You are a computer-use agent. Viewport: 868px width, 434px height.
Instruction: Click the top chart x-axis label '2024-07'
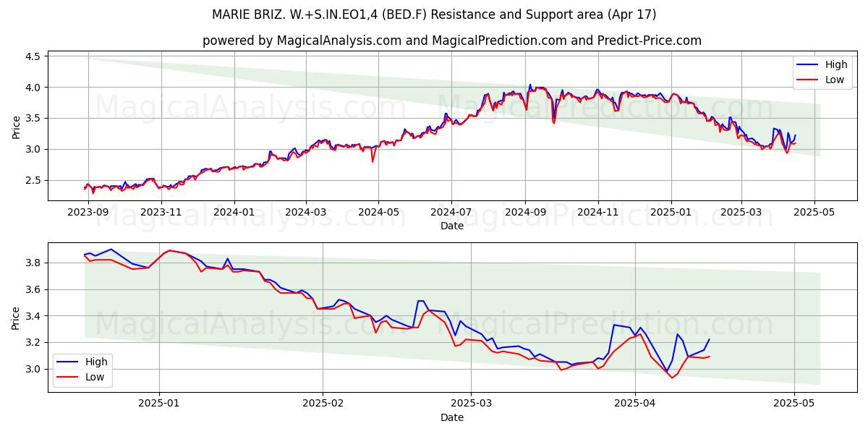(451, 213)
